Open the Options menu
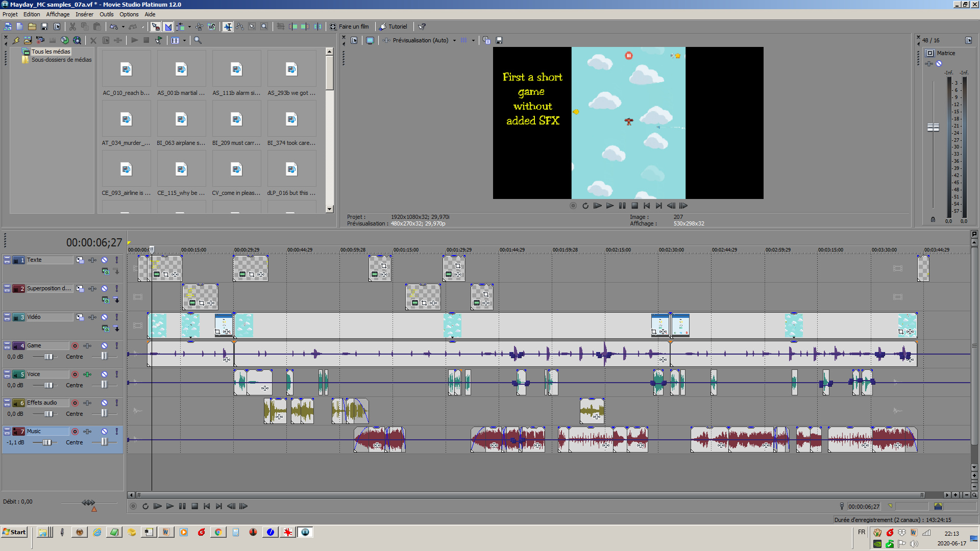This screenshot has height=551, width=980. [129, 14]
